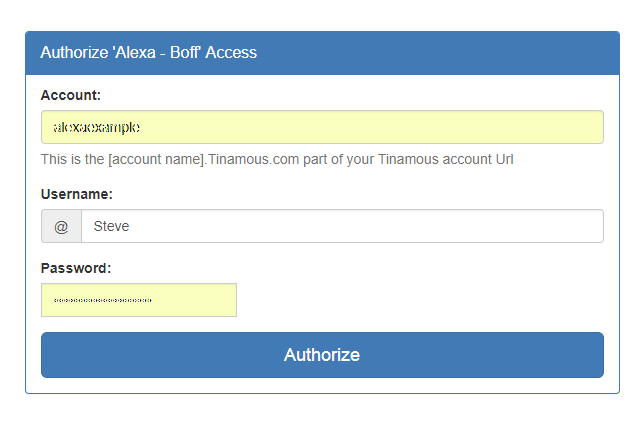Place cursor on the word 'Steve'
The height and width of the screenshot is (423, 636).
111,226
